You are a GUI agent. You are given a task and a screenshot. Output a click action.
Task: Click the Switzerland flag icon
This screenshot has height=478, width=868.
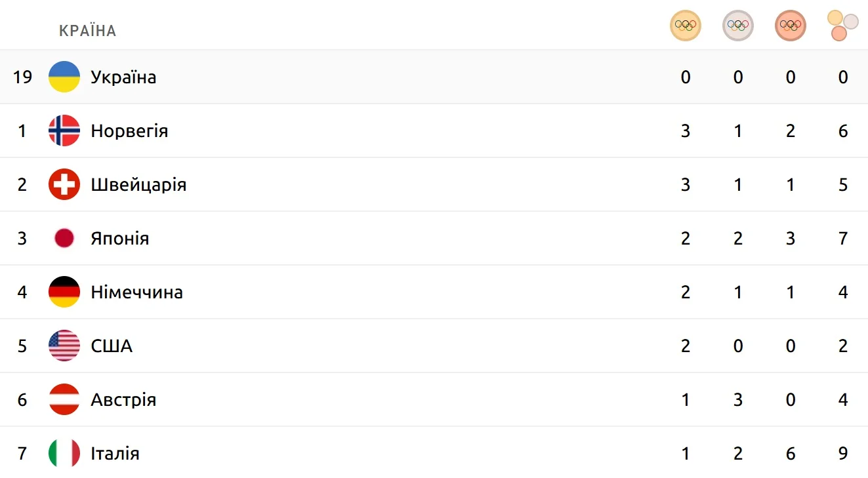point(64,184)
